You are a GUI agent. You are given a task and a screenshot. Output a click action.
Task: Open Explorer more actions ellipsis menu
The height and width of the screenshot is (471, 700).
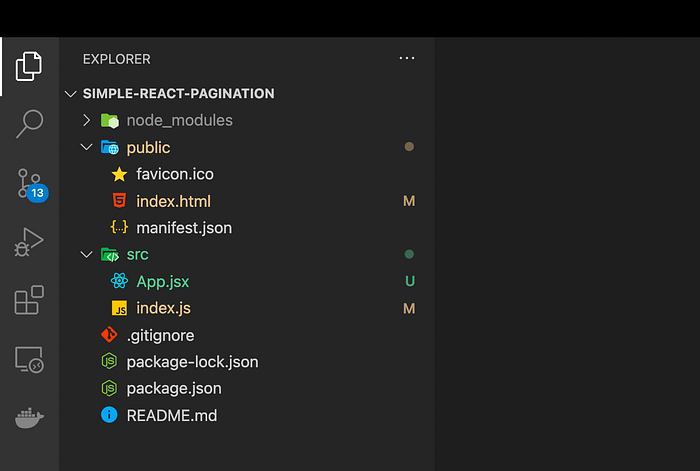pos(407,58)
